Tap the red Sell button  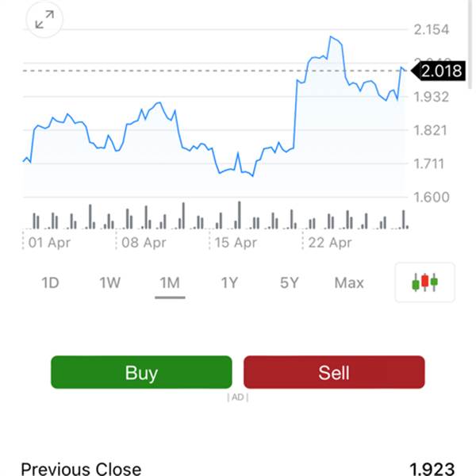coord(334,372)
